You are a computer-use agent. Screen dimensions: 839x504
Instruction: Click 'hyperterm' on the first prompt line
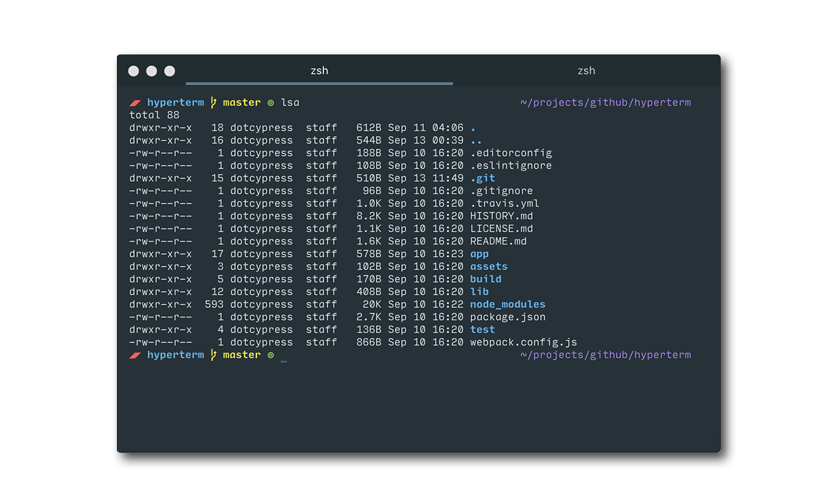click(175, 102)
